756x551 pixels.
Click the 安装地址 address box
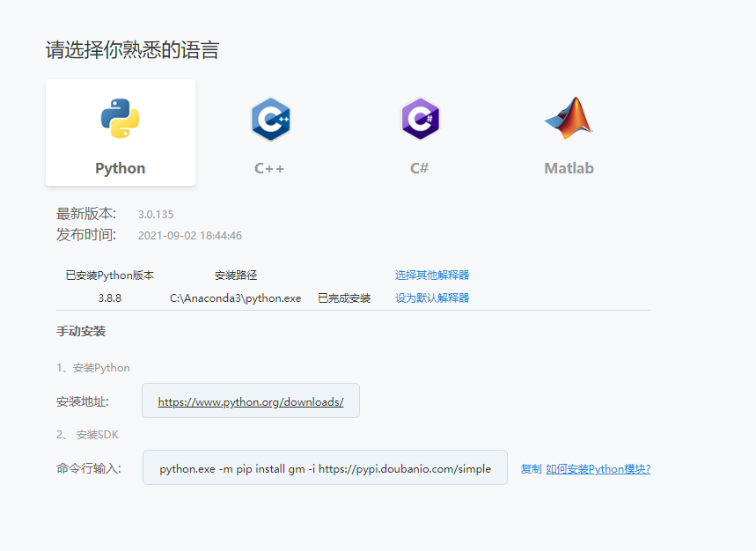[x=251, y=400]
